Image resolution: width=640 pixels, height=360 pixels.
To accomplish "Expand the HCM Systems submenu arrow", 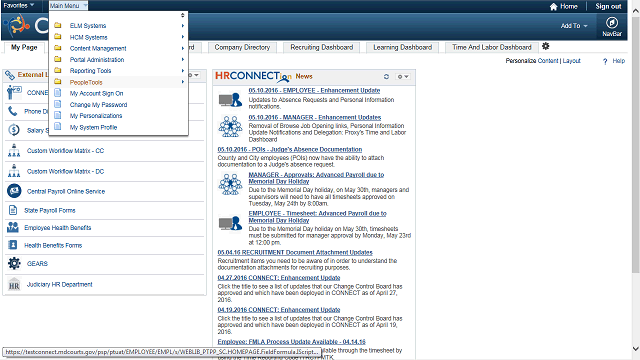I will [x=183, y=37].
